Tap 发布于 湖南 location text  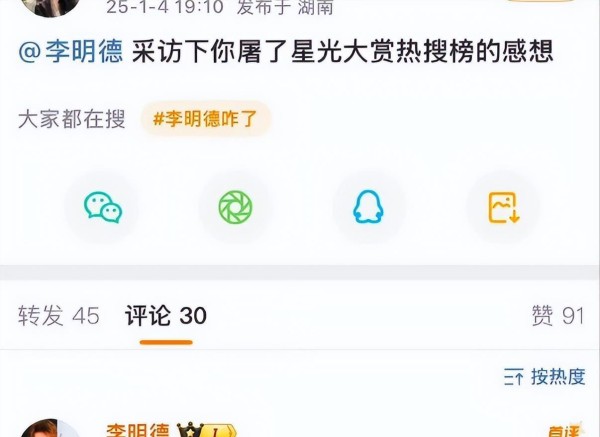pos(285,7)
